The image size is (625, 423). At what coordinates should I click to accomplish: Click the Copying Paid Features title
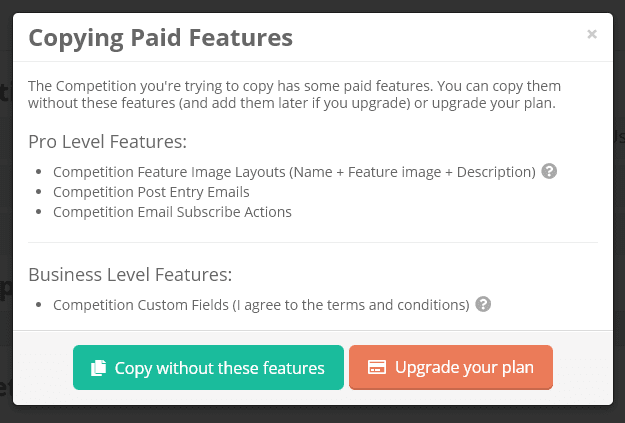(x=160, y=38)
